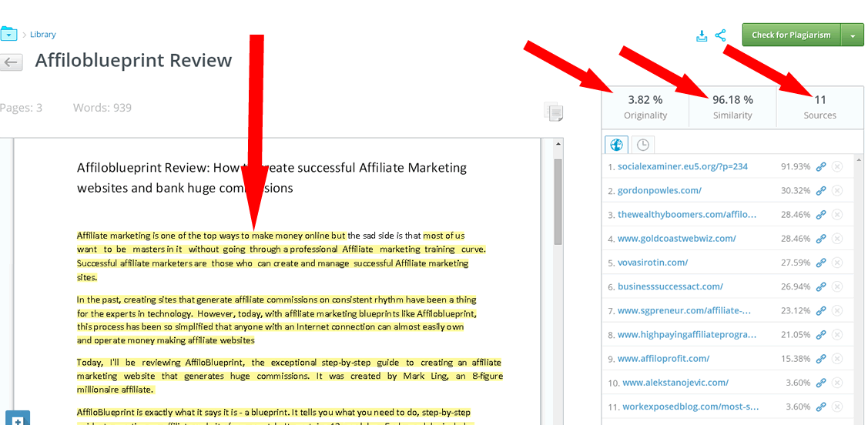The height and width of the screenshot is (425, 868).
Task: Open the Library breadcrumb link
Action: (42, 35)
